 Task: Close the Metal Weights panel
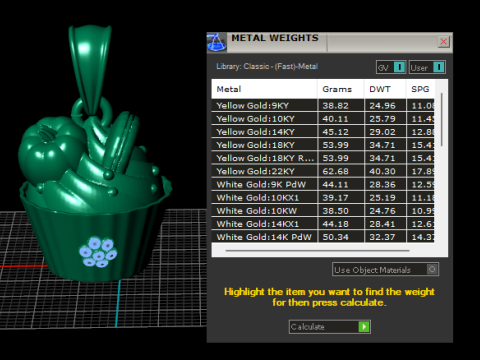(444, 42)
